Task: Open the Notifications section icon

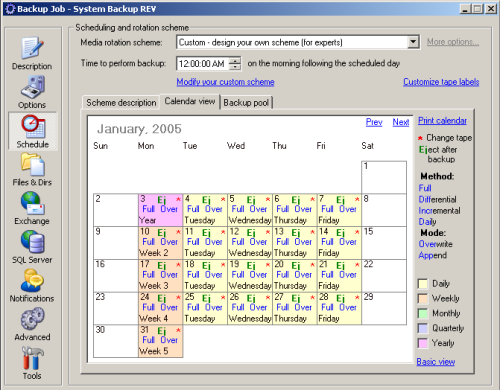Action: [32, 281]
